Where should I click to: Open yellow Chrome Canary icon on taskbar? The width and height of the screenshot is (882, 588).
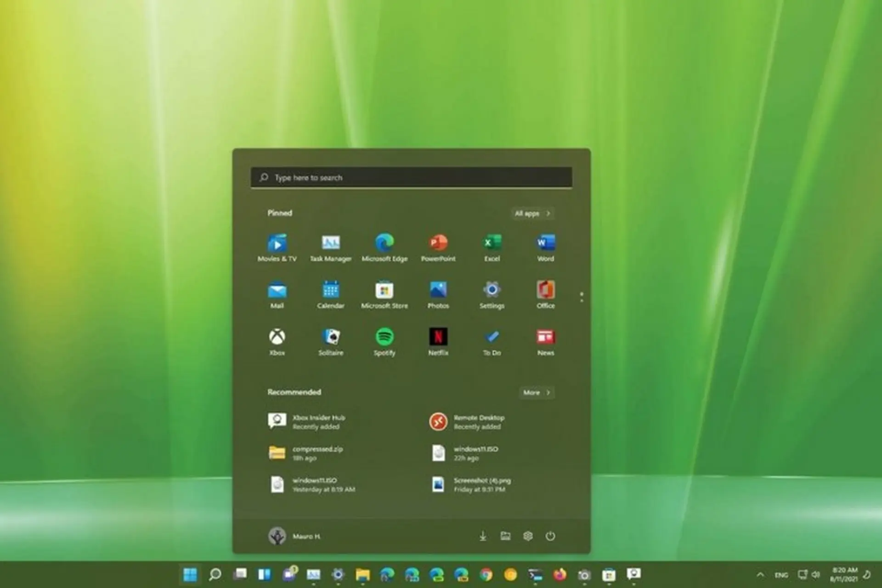510,574
